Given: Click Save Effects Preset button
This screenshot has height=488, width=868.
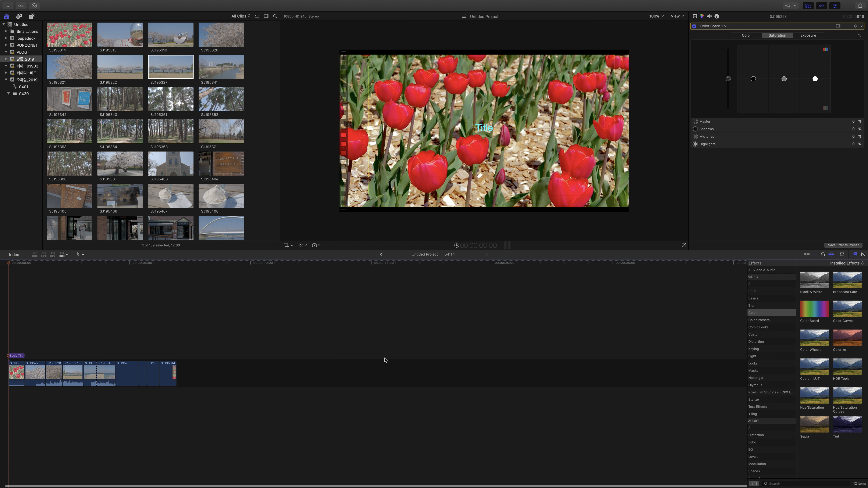Looking at the screenshot, I should pos(843,245).
